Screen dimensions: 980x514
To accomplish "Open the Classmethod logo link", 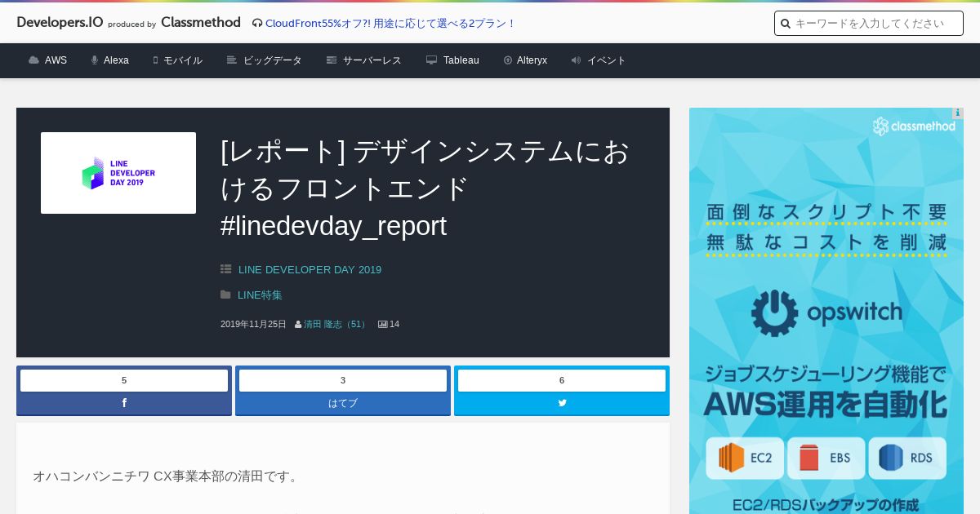I will click(x=201, y=23).
